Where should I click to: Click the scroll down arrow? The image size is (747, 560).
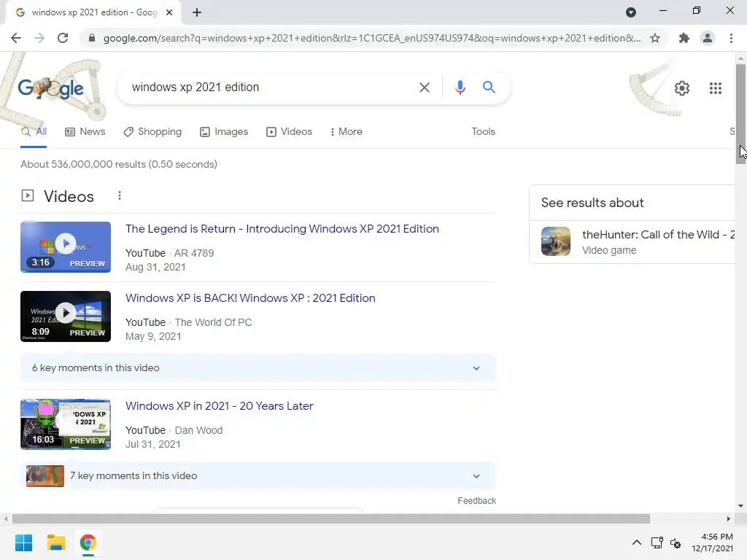(x=740, y=506)
